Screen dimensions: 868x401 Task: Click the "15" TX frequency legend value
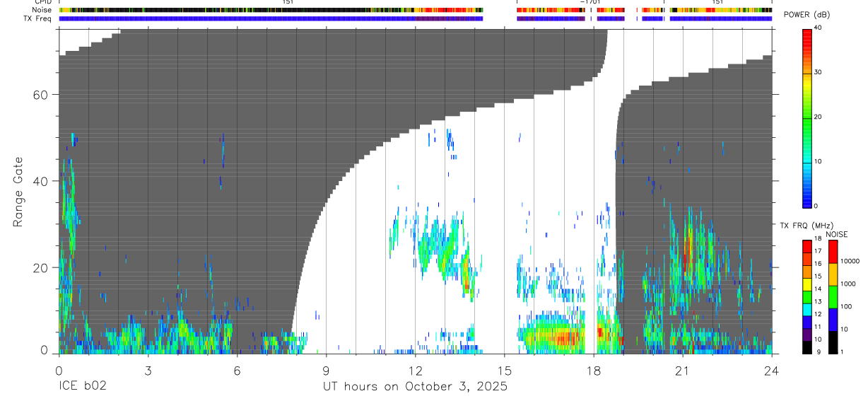[x=818, y=277]
